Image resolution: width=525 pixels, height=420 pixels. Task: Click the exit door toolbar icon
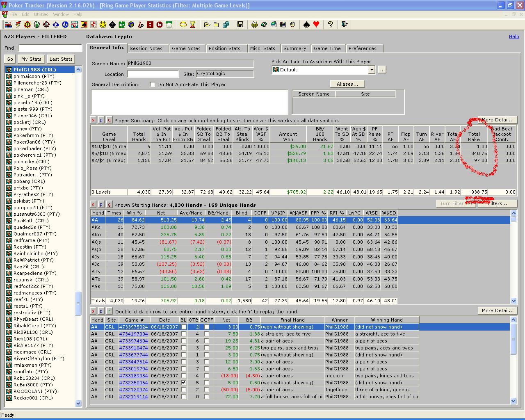pos(344,25)
